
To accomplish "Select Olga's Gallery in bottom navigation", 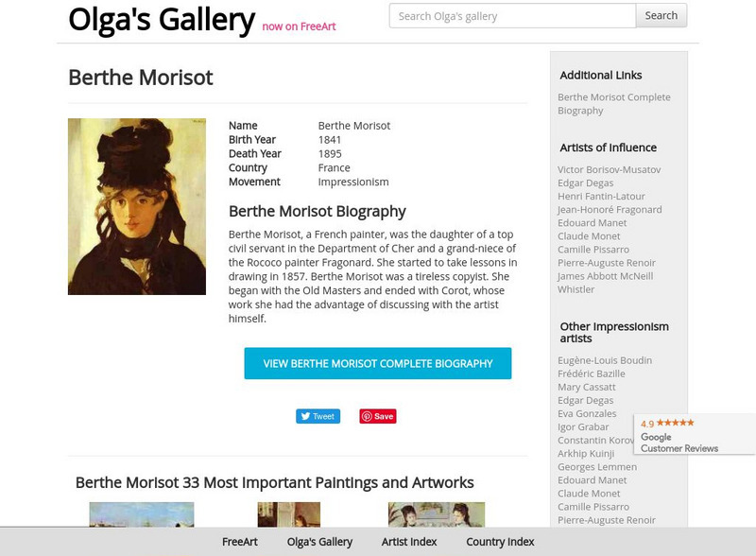I will [x=319, y=542].
